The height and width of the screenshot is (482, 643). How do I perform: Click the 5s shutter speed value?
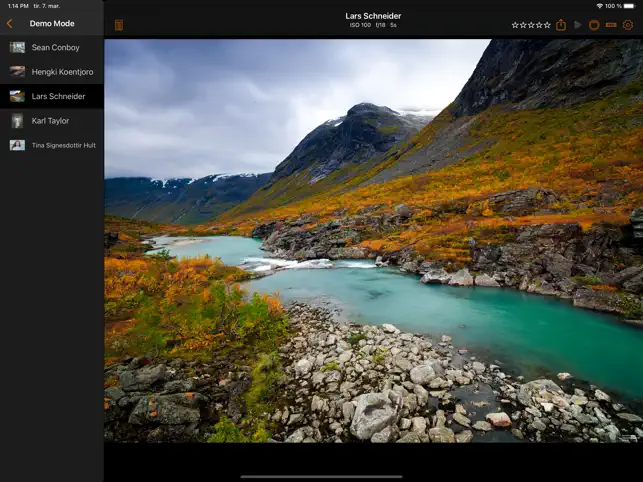(x=393, y=25)
